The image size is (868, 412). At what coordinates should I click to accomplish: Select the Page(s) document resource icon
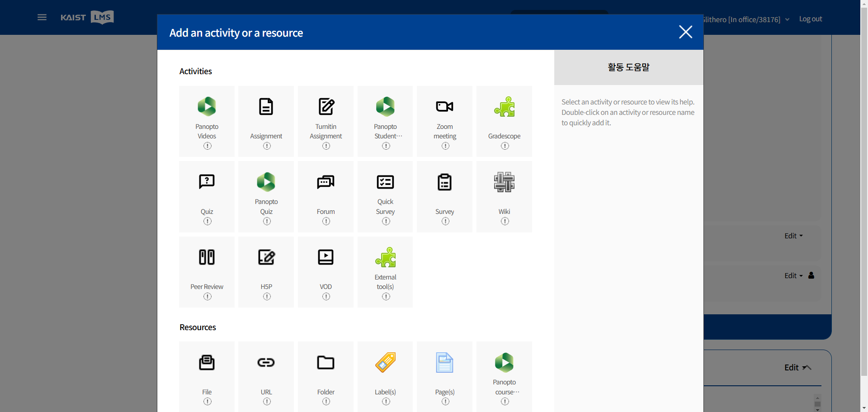click(x=445, y=362)
